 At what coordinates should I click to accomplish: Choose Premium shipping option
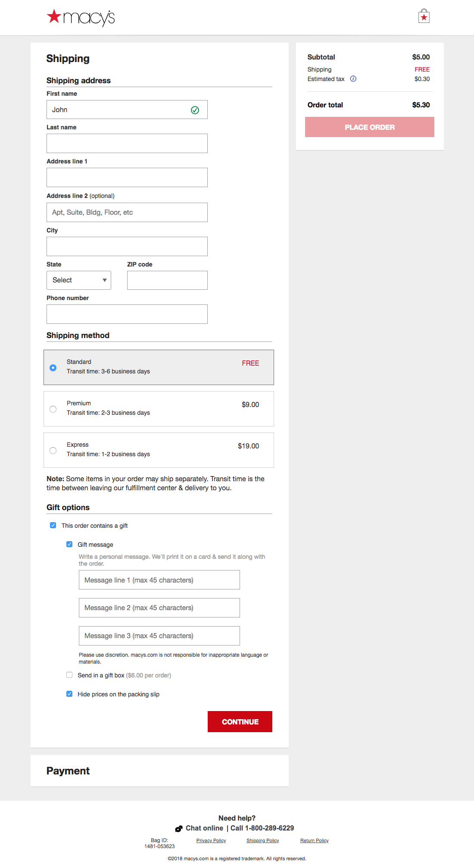[53, 409]
